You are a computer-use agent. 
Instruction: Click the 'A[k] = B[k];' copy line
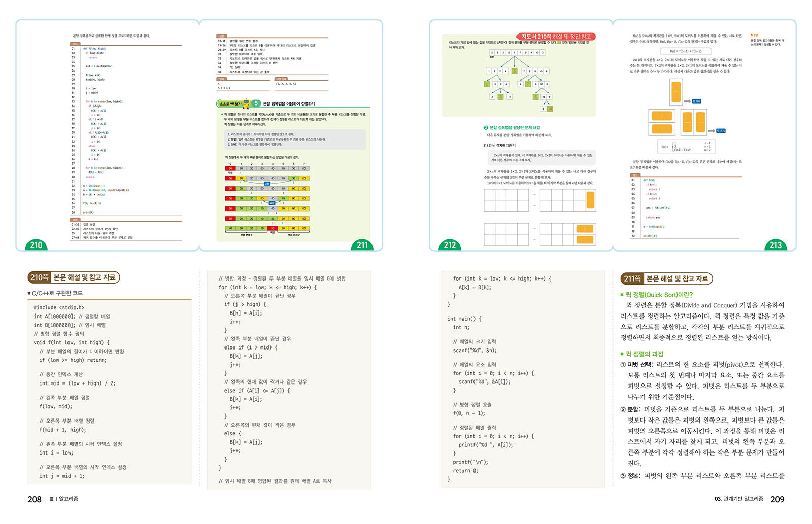tap(475, 287)
